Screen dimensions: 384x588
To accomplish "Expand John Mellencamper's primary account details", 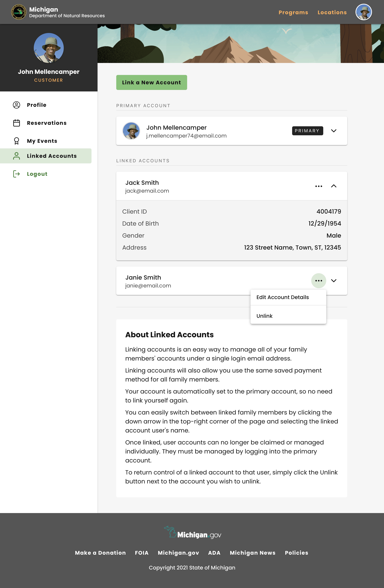I will point(334,131).
